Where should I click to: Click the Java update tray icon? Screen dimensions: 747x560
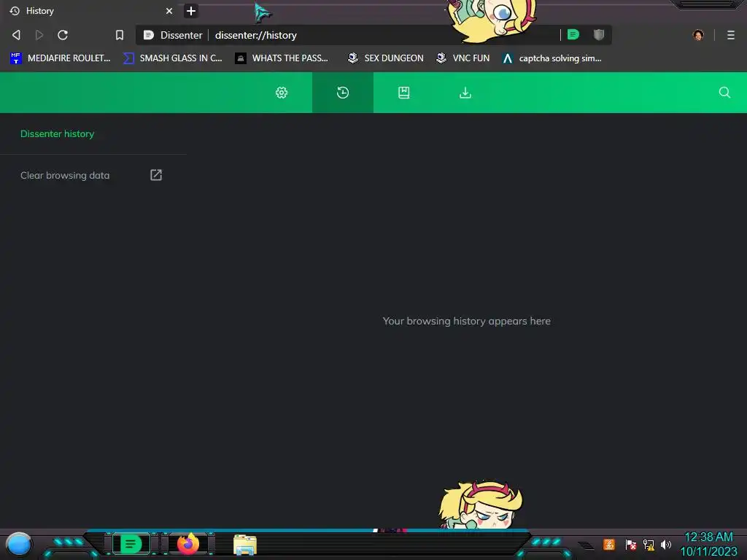609,544
